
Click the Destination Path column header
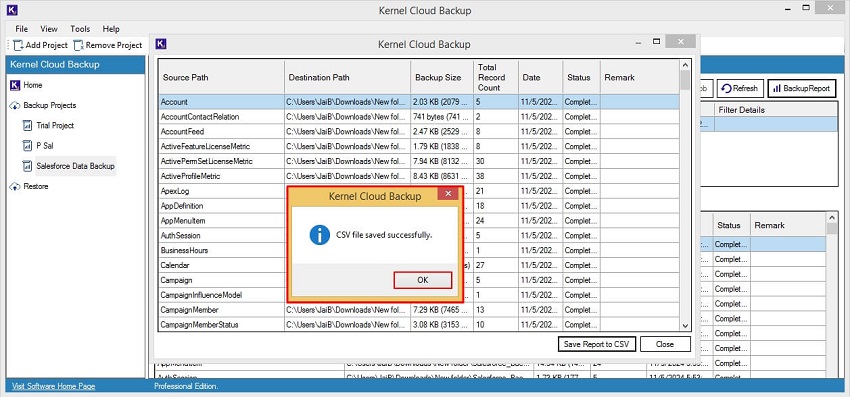tap(347, 77)
